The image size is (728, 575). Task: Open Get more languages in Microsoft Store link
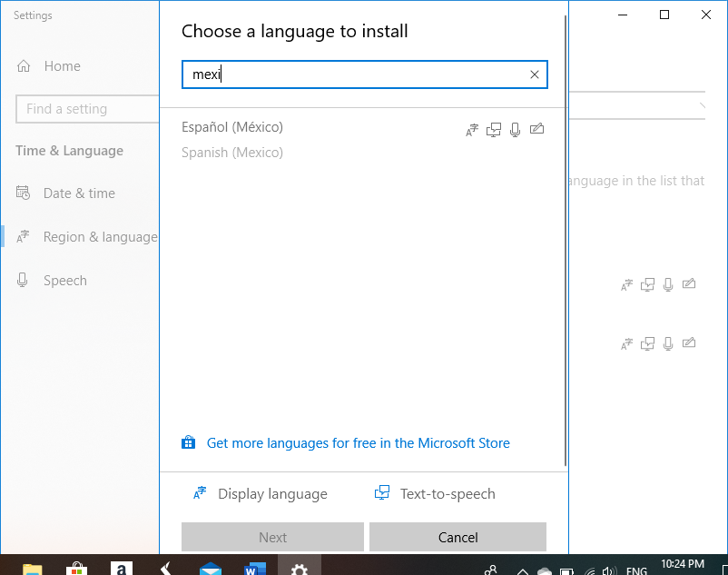[358, 443]
